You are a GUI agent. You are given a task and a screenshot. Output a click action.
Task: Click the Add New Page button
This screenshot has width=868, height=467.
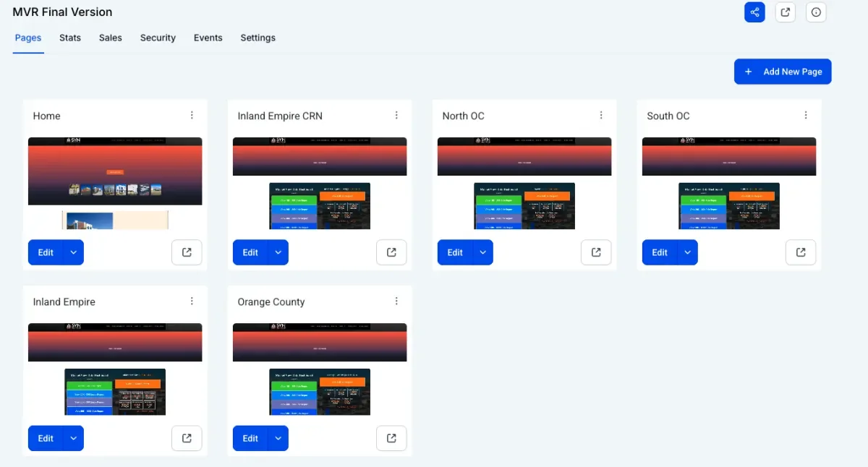tap(783, 72)
